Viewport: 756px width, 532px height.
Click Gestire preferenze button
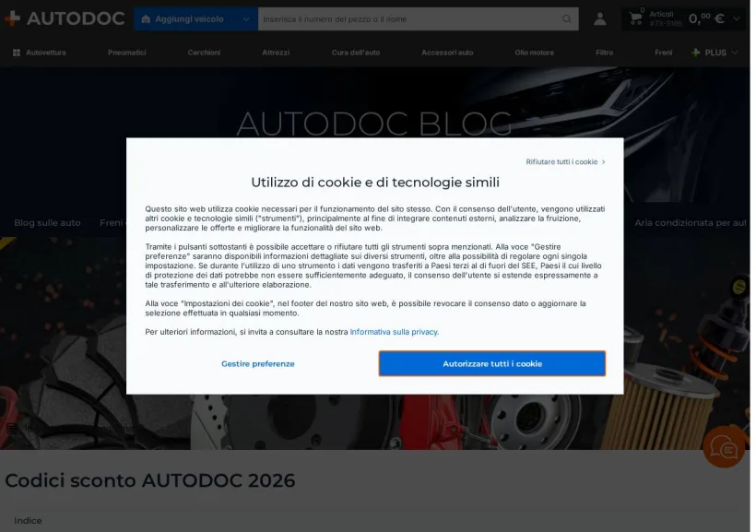point(258,363)
